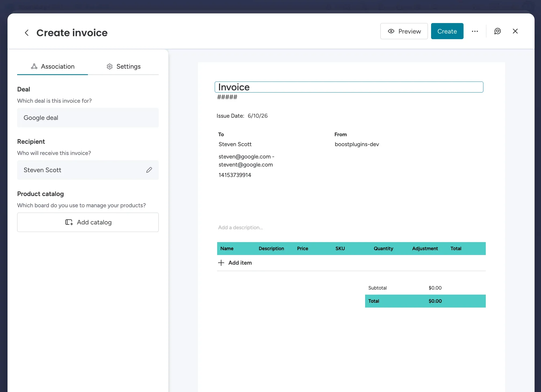Image resolution: width=541 pixels, height=392 pixels.
Task: Click the plus icon beside Add item
Action: (x=221, y=263)
